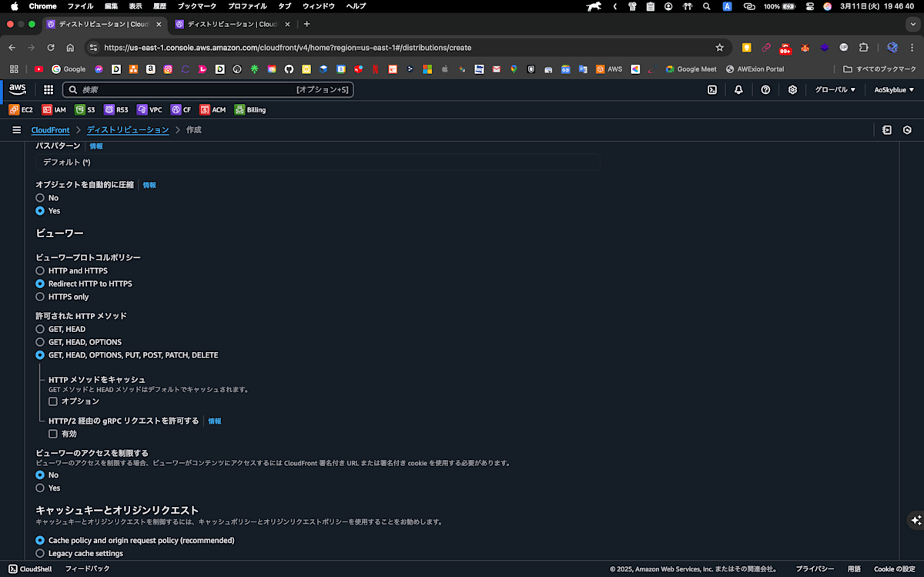Open VPC service shortcut
The height and width of the screenshot is (577, 924).
point(150,109)
